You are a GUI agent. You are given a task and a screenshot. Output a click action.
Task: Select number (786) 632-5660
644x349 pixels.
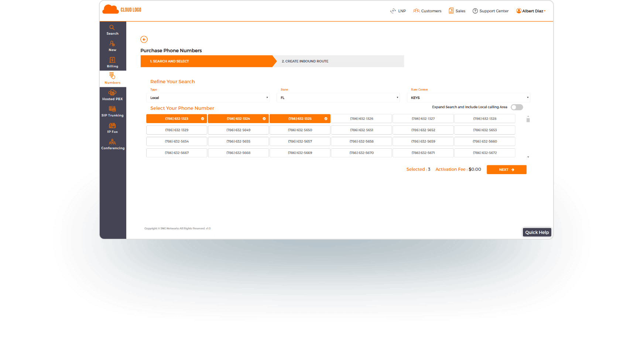tap(485, 142)
